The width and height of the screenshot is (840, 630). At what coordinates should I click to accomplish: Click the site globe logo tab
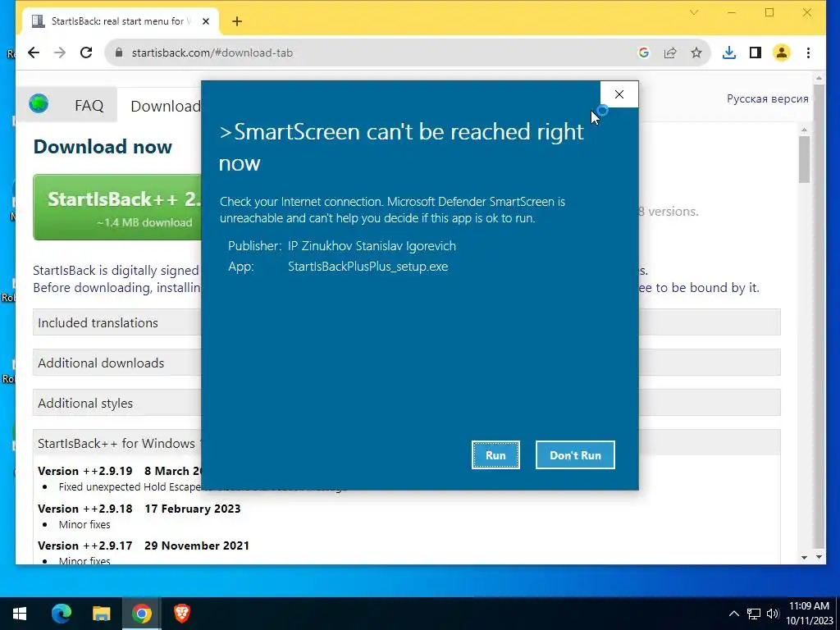39,103
